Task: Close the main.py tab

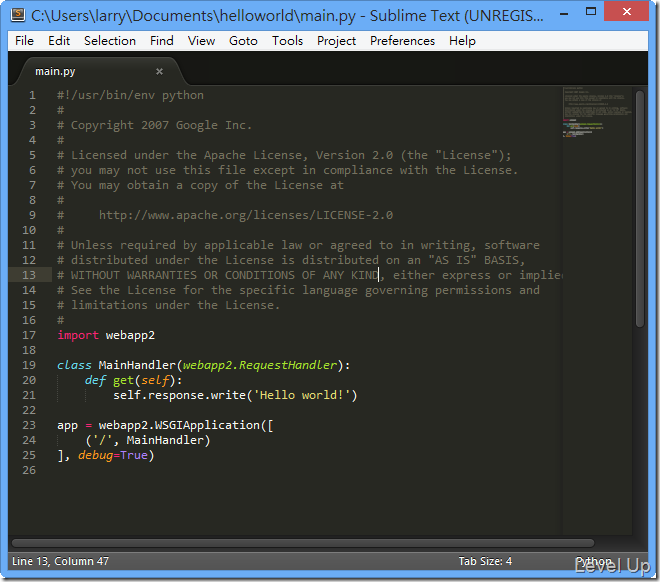Action: (x=159, y=72)
